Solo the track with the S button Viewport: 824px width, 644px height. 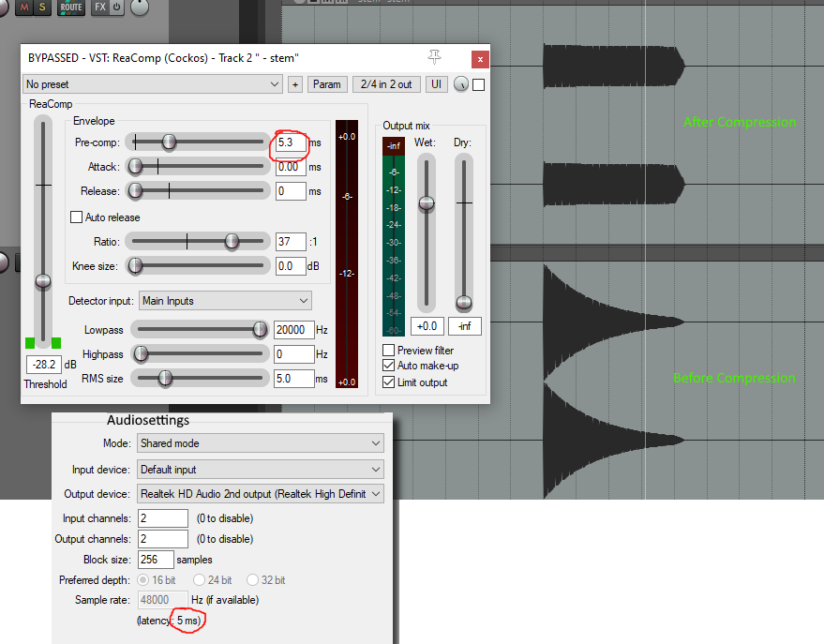(42, 7)
